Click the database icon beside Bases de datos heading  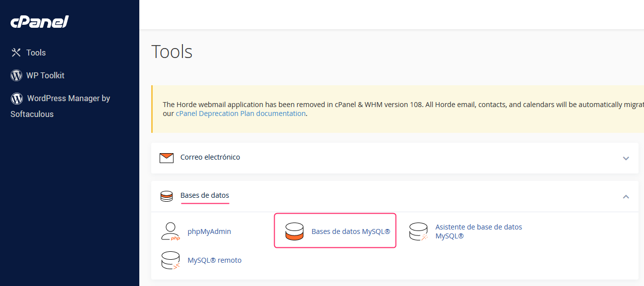pos(167,196)
